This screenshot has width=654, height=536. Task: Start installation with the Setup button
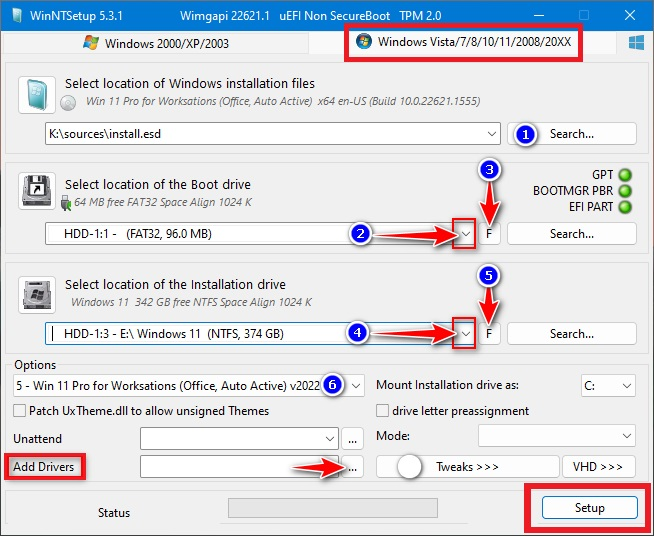click(x=589, y=508)
